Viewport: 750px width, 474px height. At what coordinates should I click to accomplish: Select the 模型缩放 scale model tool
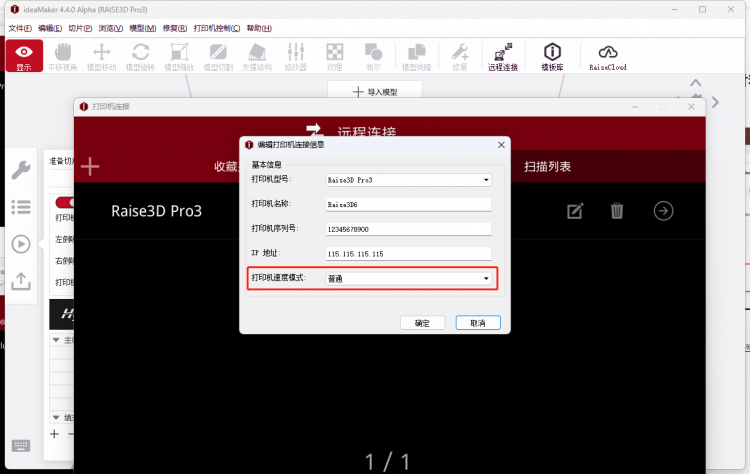(x=179, y=57)
